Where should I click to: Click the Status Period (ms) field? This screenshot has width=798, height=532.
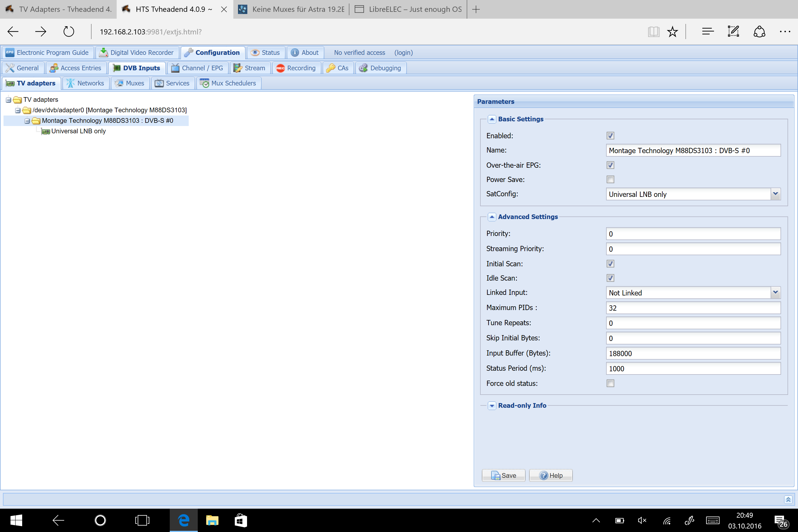tap(693, 368)
